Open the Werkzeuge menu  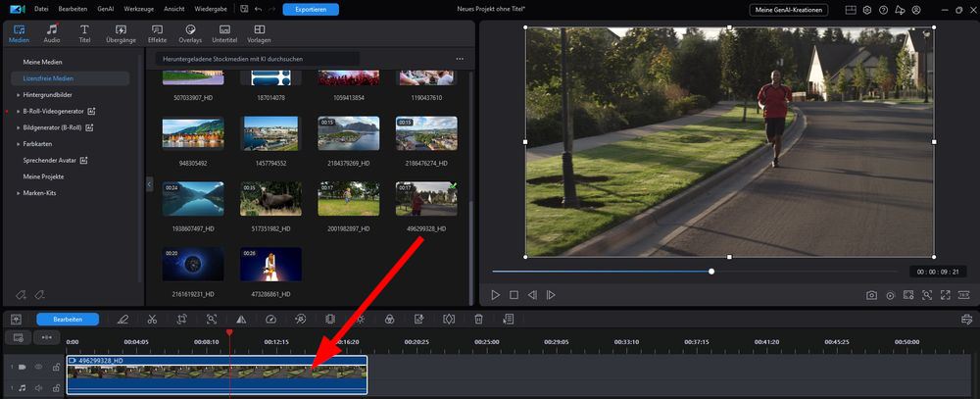pyautogui.click(x=139, y=10)
